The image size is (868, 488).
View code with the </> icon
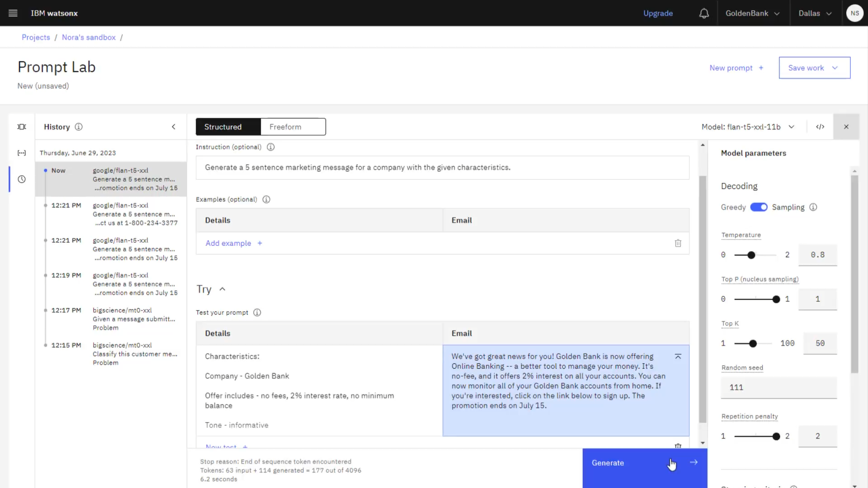[820, 127]
